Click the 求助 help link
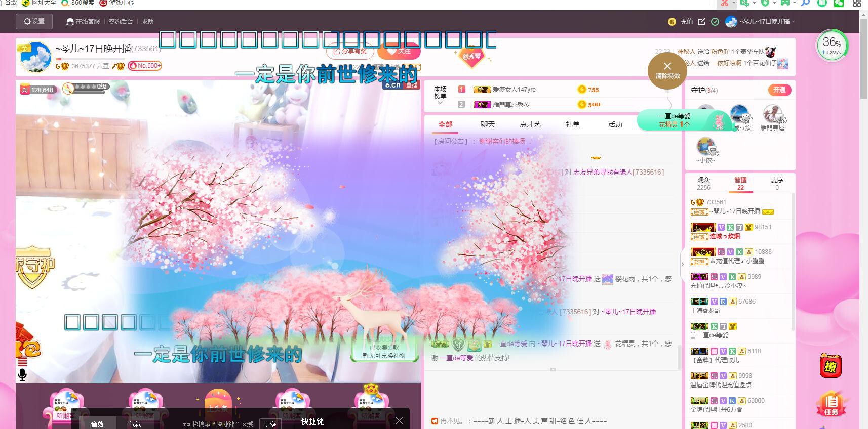Image resolution: width=868 pixels, height=429 pixels. [x=147, y=22]
